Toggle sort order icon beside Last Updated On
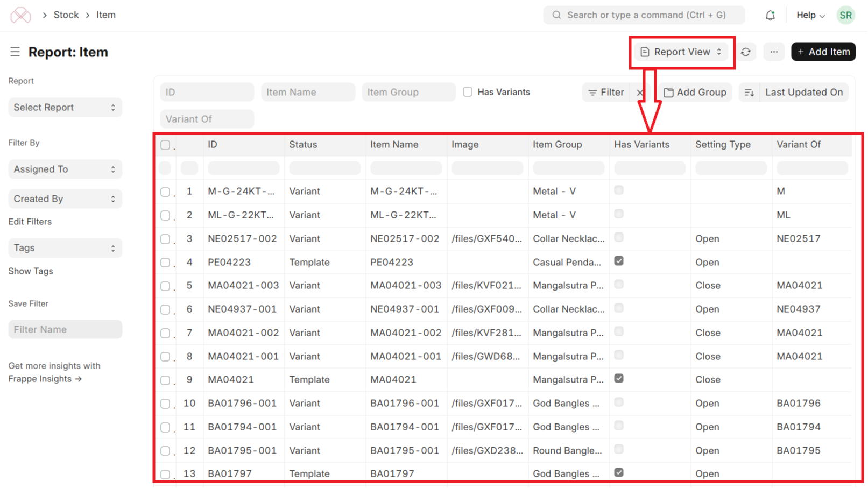 tap(749, 93)
